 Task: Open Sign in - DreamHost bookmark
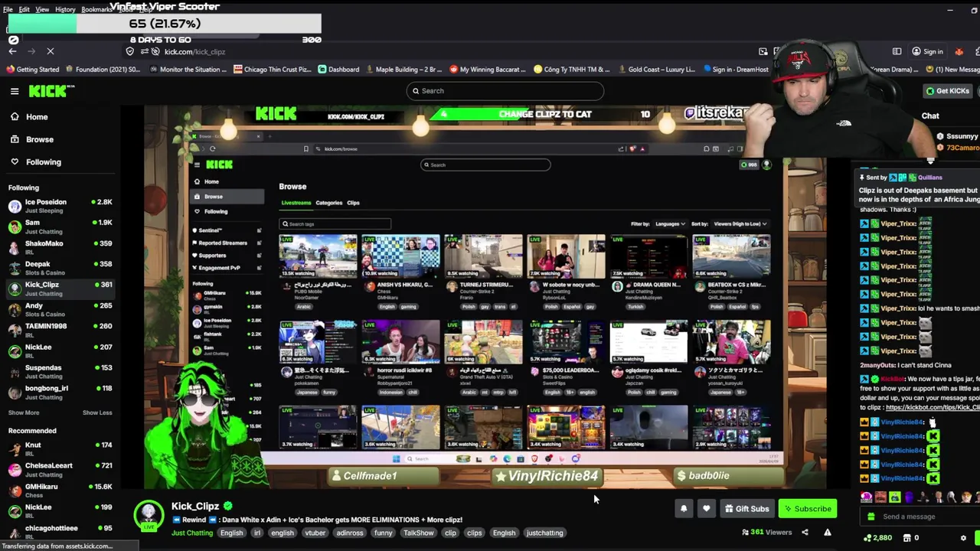pyautogui.click(x=735, y=70)
